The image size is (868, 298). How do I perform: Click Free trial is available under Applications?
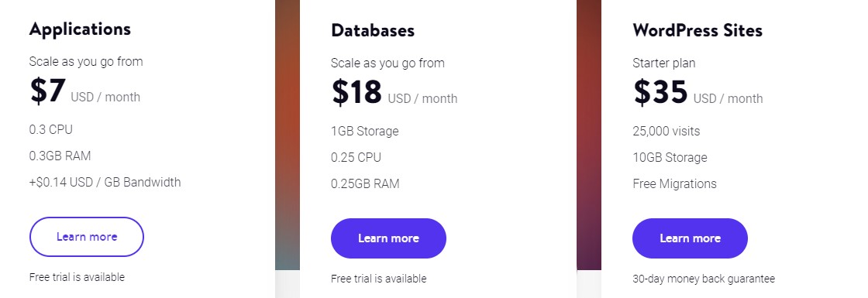coord(77,277)
